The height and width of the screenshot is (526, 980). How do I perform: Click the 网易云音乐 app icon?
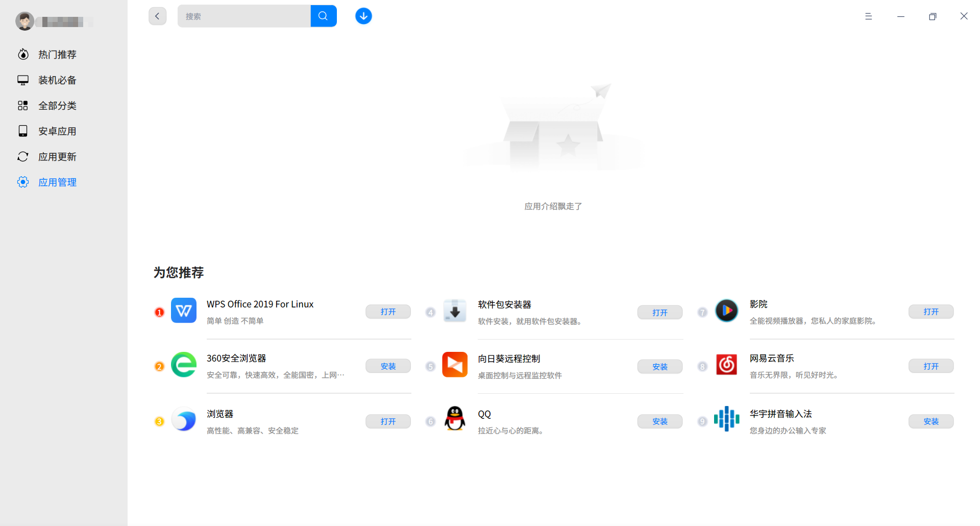coord(726,364)
